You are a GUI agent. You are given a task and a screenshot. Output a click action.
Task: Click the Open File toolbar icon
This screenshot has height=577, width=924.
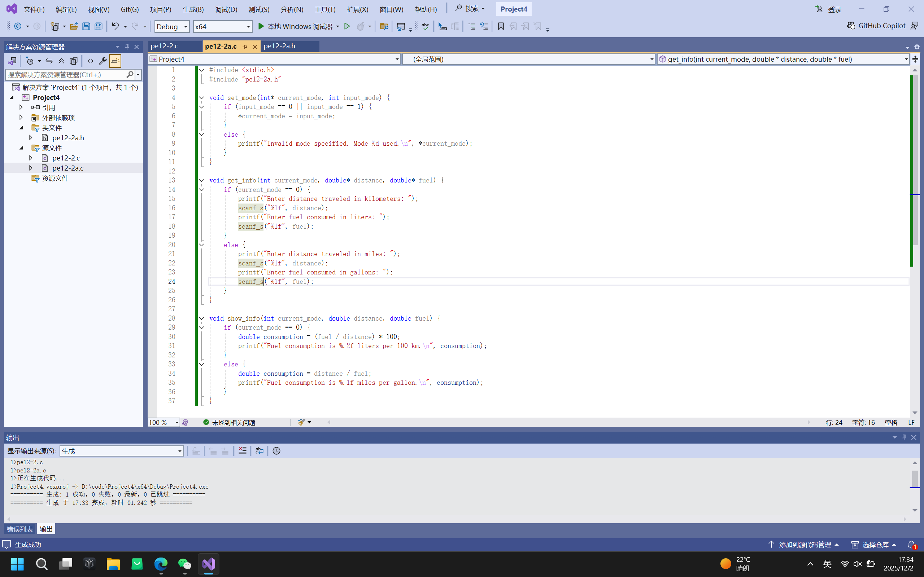coord(74,26)
